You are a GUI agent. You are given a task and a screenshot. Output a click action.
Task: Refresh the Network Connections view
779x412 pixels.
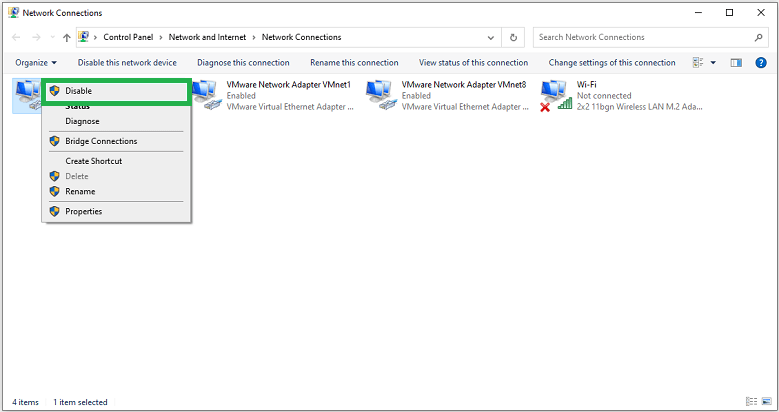(x=513, y=37)
